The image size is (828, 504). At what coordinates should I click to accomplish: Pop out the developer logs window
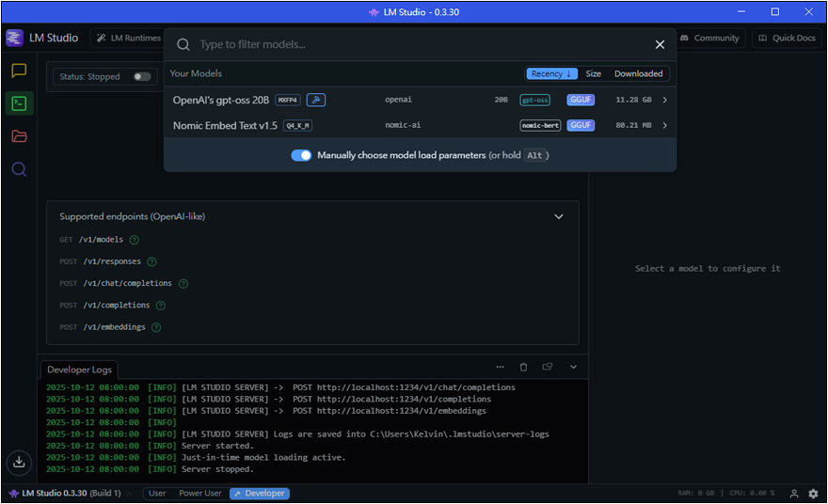click(548, 368)
